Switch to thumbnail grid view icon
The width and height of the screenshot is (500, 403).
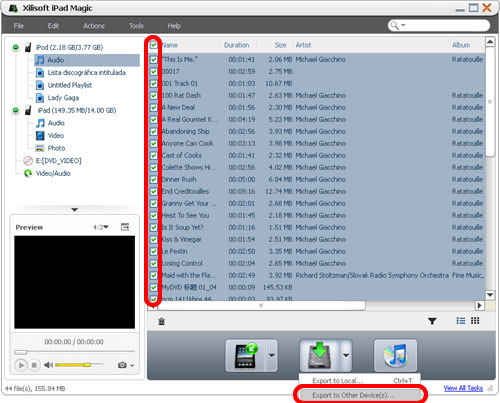(475, 321)
